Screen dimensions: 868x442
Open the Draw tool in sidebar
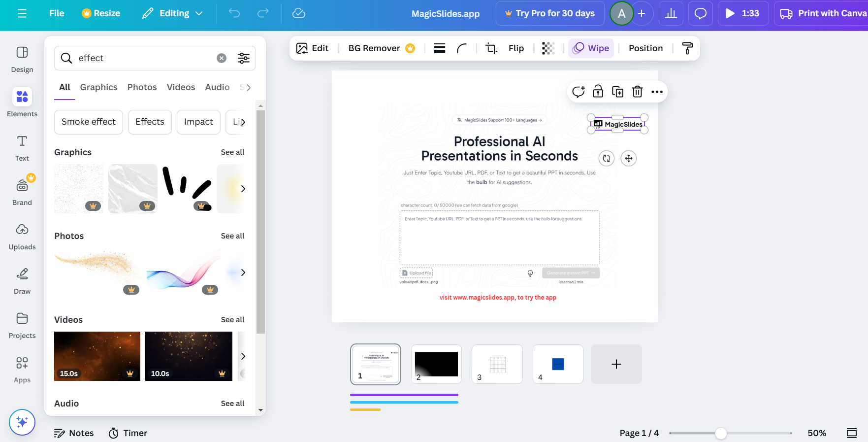click(22, 280)
